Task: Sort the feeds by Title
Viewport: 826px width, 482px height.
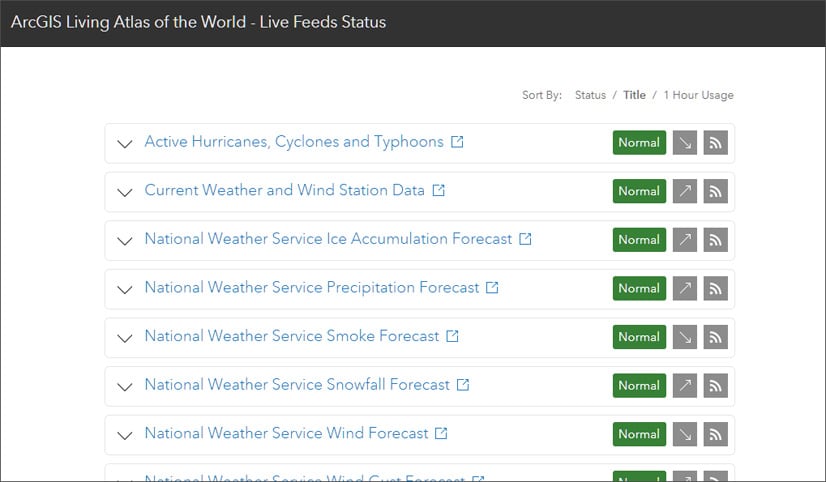Action: tap(634, 95)
